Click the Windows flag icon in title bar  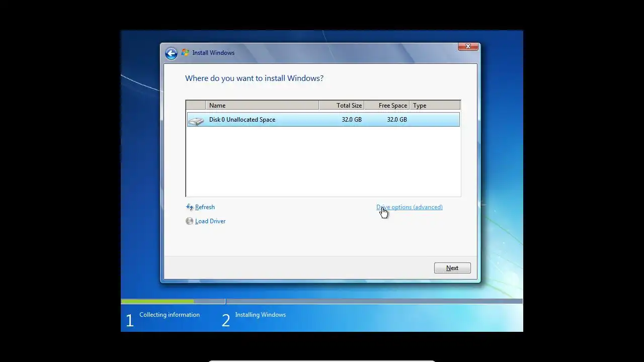(185, 53)
